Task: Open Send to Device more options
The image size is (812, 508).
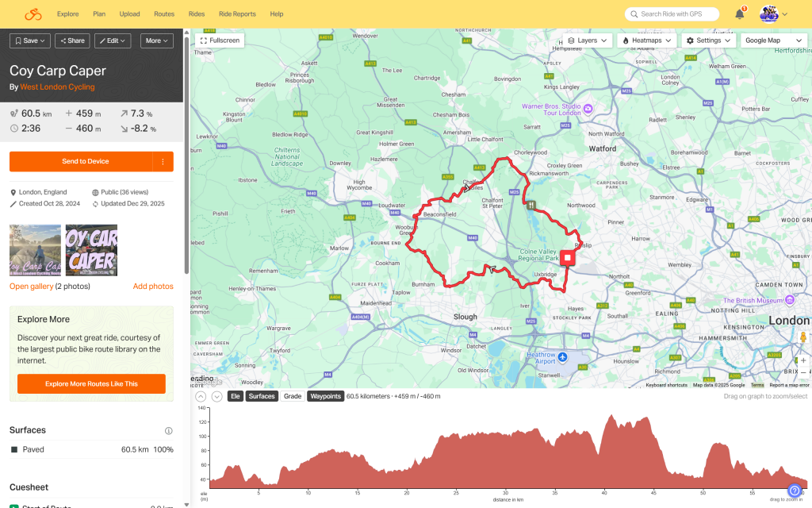Action: [163, 161]
